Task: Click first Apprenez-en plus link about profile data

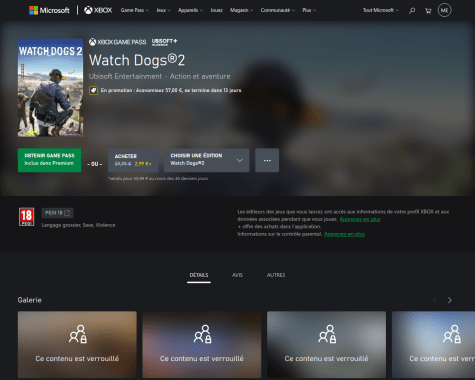Action: tap(360, 219)
